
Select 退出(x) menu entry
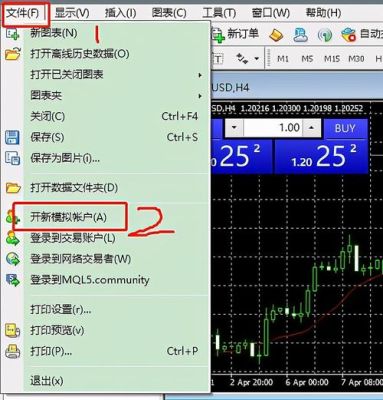(117, 381)
